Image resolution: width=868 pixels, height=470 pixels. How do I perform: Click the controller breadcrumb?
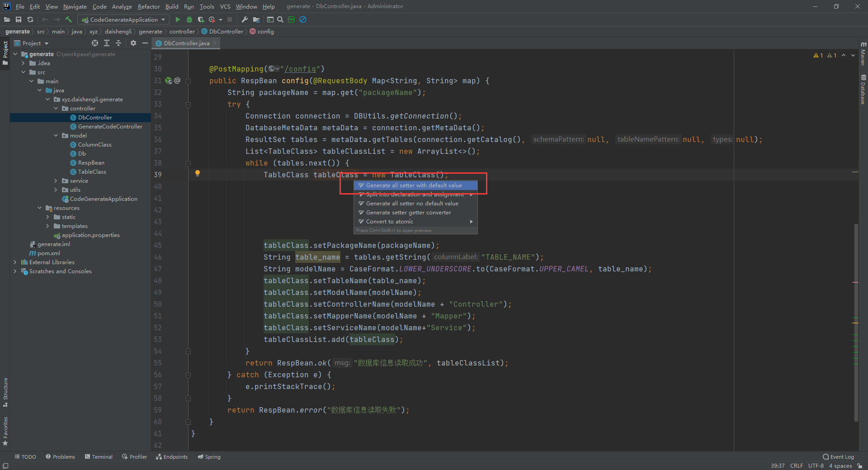[x=182, y=31]
